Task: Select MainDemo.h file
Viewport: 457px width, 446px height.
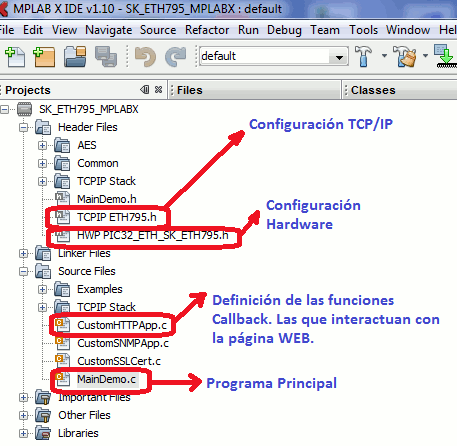Action: coord(107,199)
